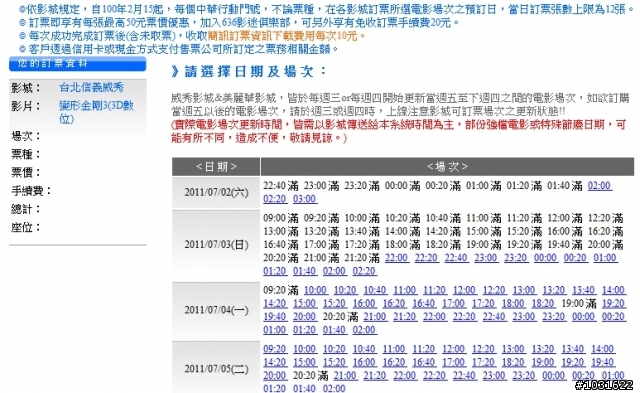Click the 2011/07/04(一) date cell
Screen dimensions: 640x393
[x=216, y=310]
